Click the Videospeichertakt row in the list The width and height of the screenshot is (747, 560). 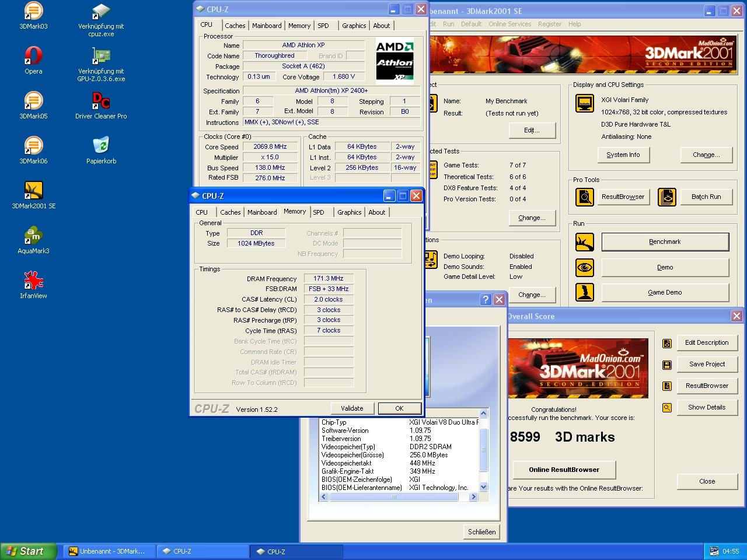click(x=399, y=463)
